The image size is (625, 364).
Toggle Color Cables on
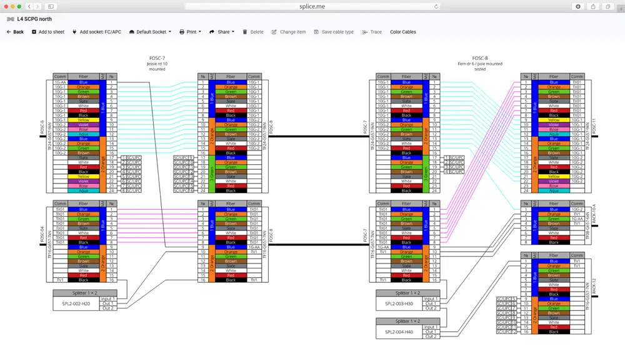coord(403,32)
